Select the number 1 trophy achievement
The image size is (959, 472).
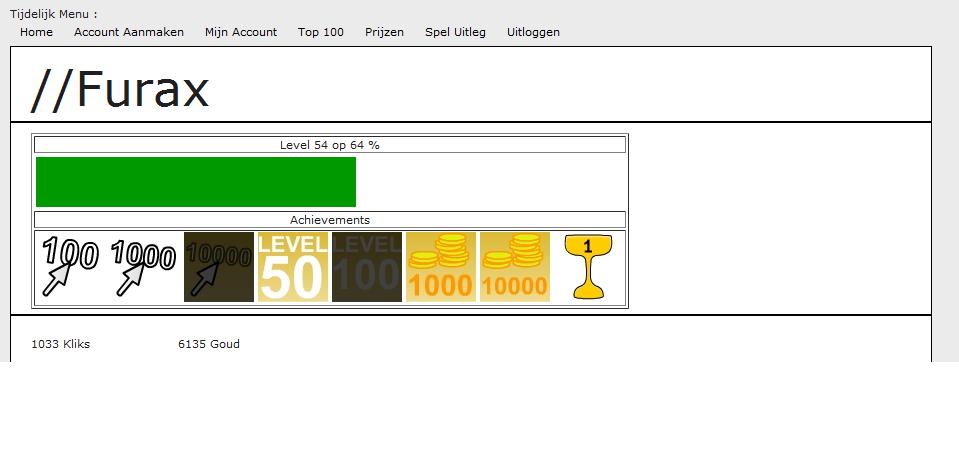point(588,267)
